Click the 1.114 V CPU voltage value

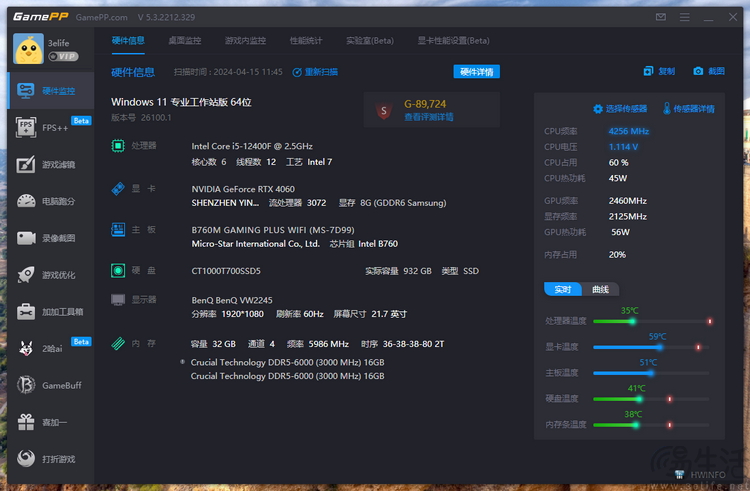coord(623,147)
